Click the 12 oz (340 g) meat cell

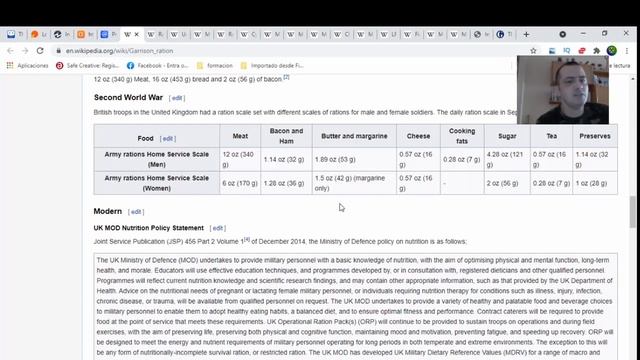point(240,159)
